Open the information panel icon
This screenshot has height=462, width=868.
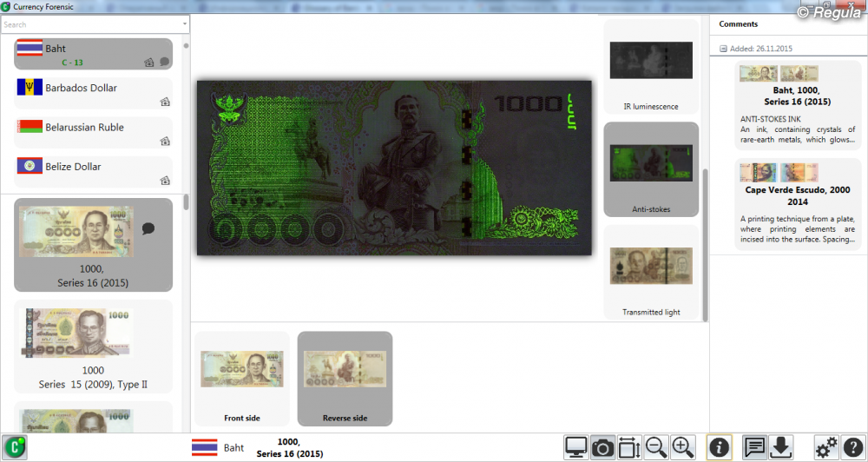click(x=719, y=447)
